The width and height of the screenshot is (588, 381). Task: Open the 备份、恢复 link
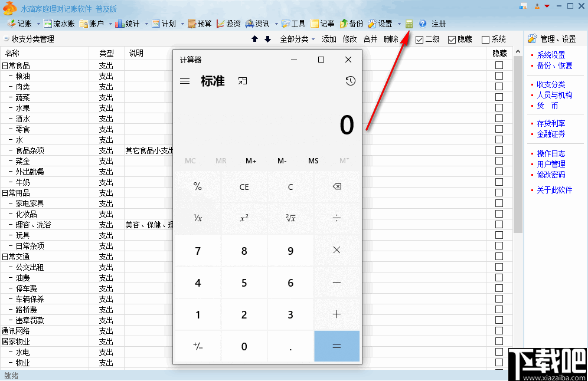point(554,65)
